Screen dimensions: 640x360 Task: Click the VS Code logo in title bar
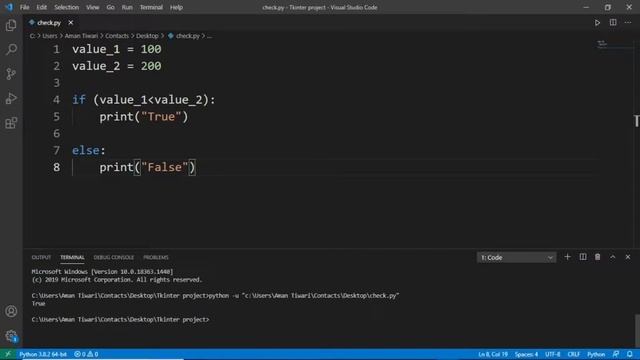coord(9,7)
